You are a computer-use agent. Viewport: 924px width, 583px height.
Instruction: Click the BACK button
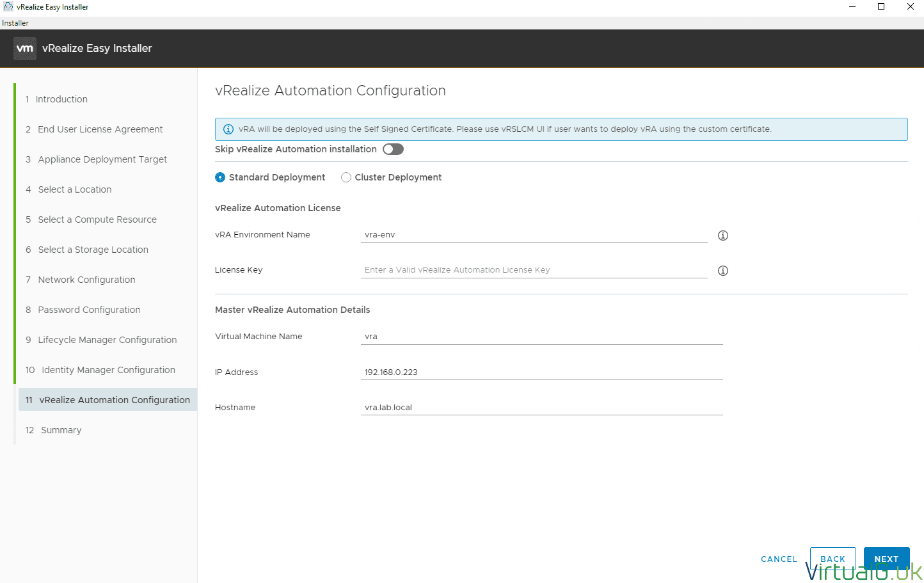click(x=832, y=559)
